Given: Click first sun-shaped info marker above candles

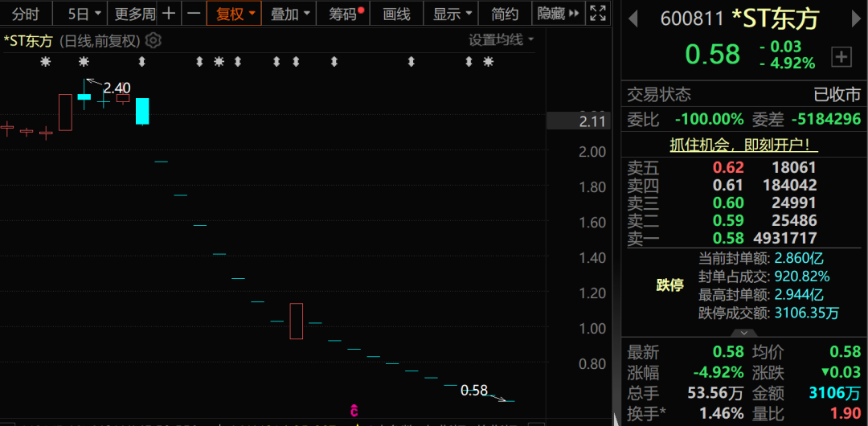Looking at the screenshot, I should click(x=45, y=62).
